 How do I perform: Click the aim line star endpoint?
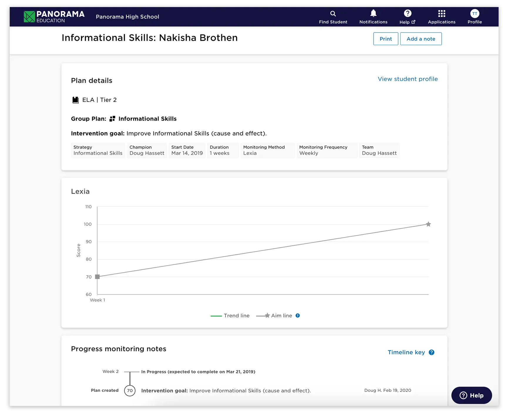tap(428, 224)
